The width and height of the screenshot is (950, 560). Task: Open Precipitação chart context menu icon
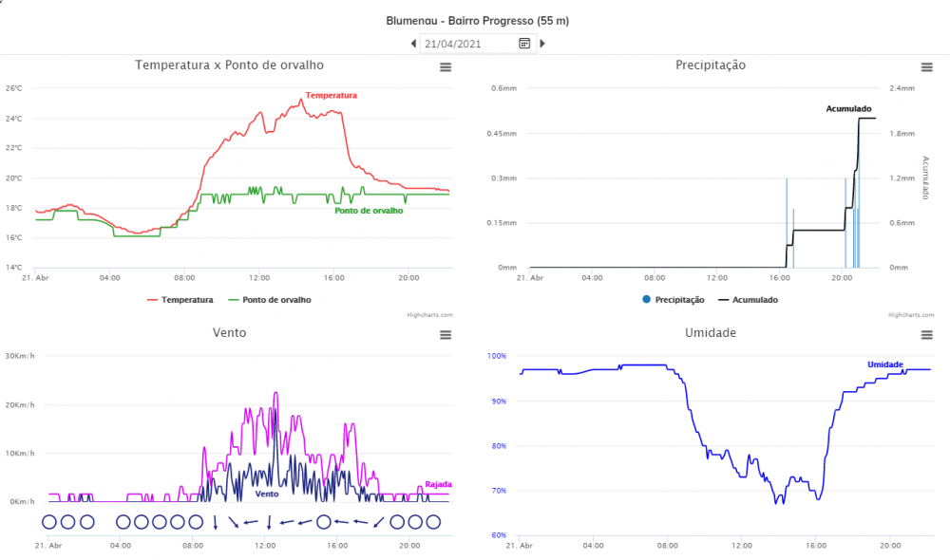click(927, 66)
